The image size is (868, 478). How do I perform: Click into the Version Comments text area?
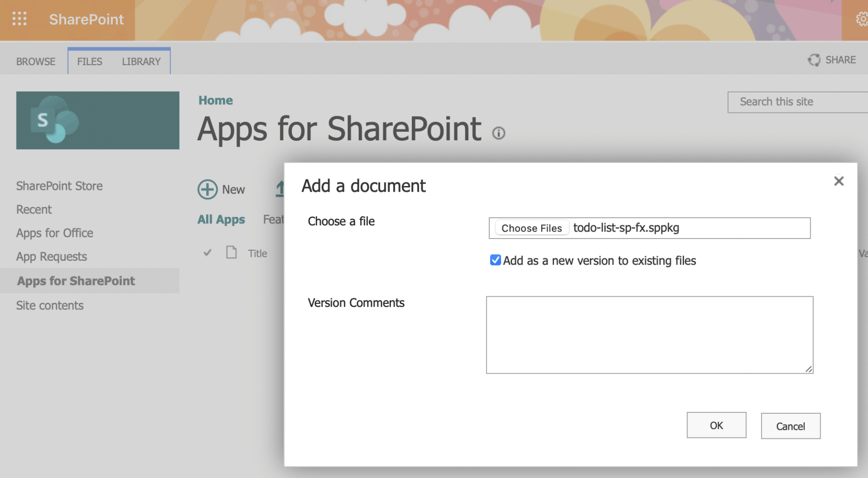point(649,334)
